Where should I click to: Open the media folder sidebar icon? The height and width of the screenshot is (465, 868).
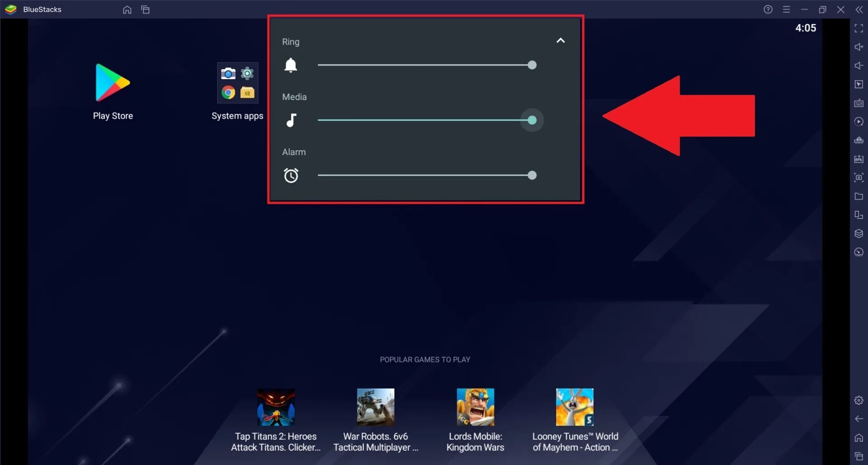[x=859, y=196]
